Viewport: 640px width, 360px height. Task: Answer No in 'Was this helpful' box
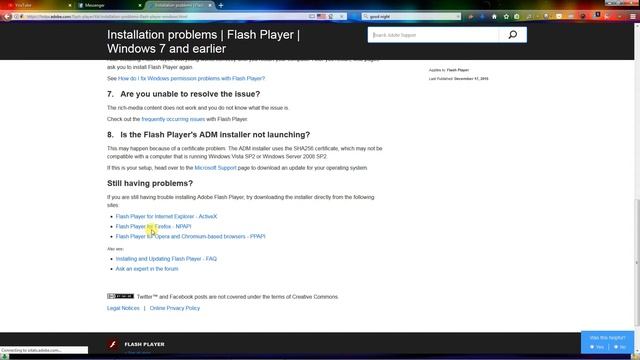click(x=620, y=347)
